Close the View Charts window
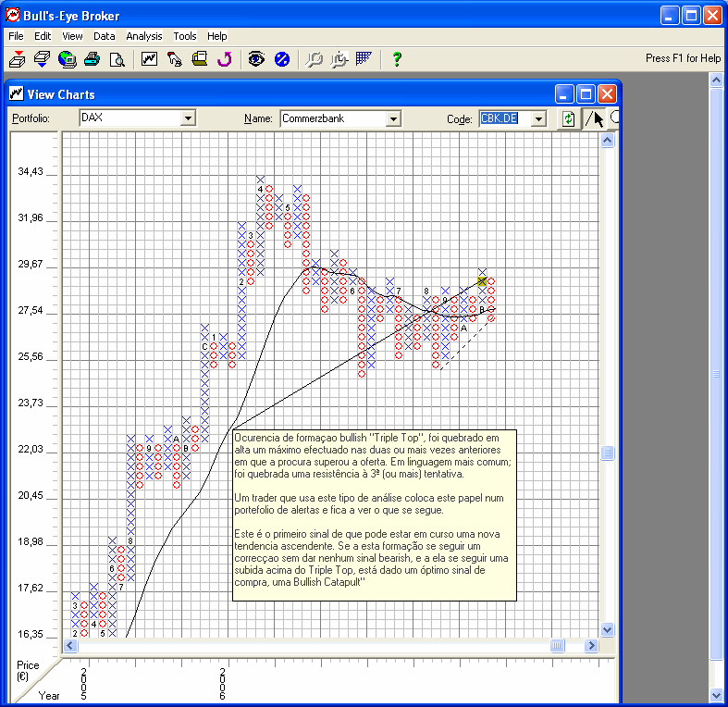The height and width of the screenshot is (707, 728). click(x=608, y=94)
